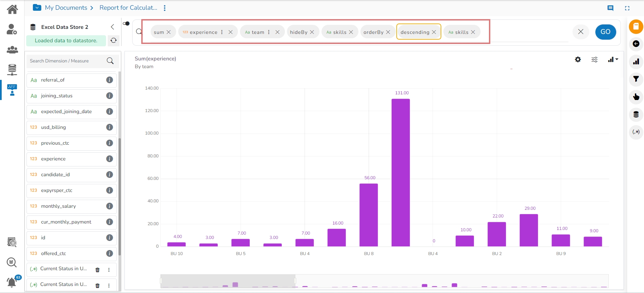
Task: Select the expyrsper_ctc field
Action: point(71,190)
